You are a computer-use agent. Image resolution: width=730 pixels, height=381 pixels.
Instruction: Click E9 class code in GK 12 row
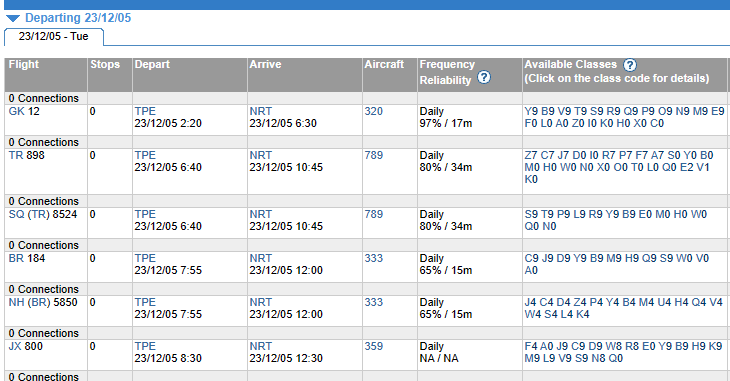pyautogui.click(x=718, y=111)
